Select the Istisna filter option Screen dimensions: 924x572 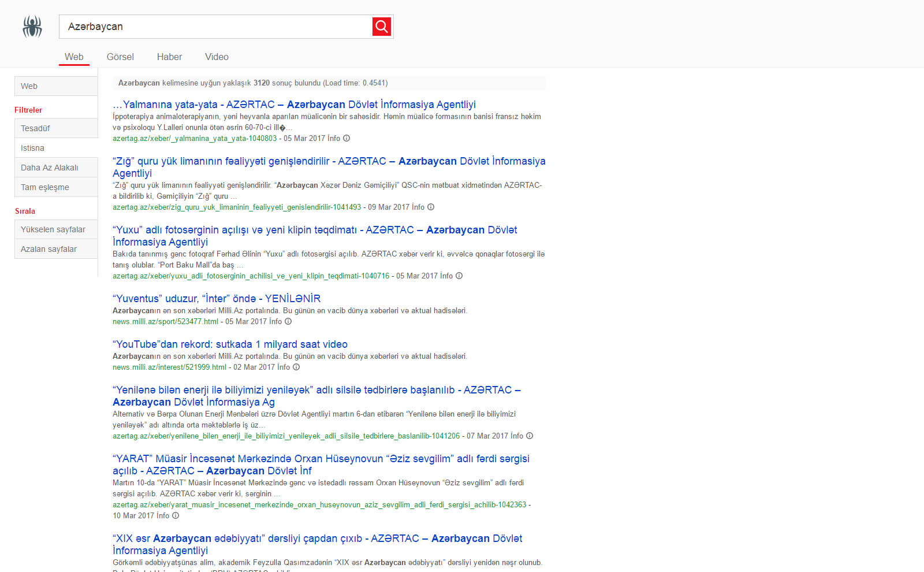56,148
